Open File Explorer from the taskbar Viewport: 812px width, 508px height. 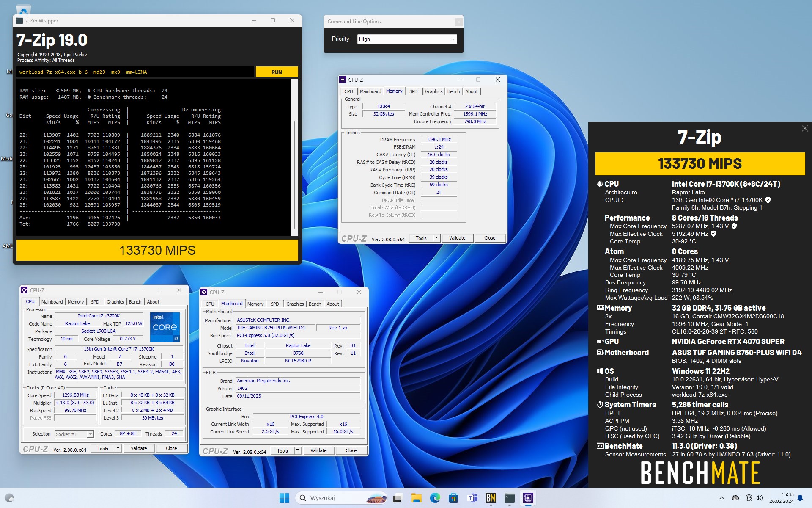coord(416,498)
